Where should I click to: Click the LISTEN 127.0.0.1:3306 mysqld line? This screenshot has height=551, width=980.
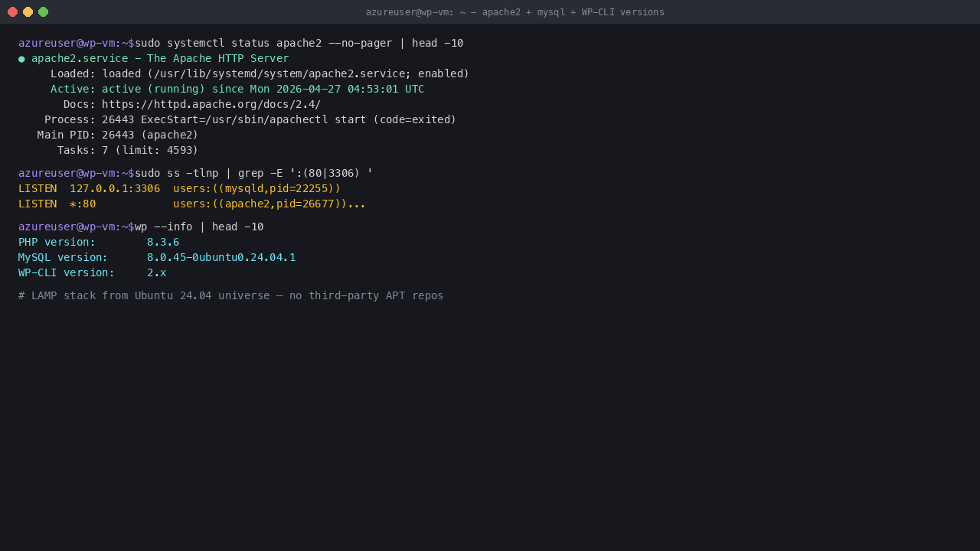(180, 188)
